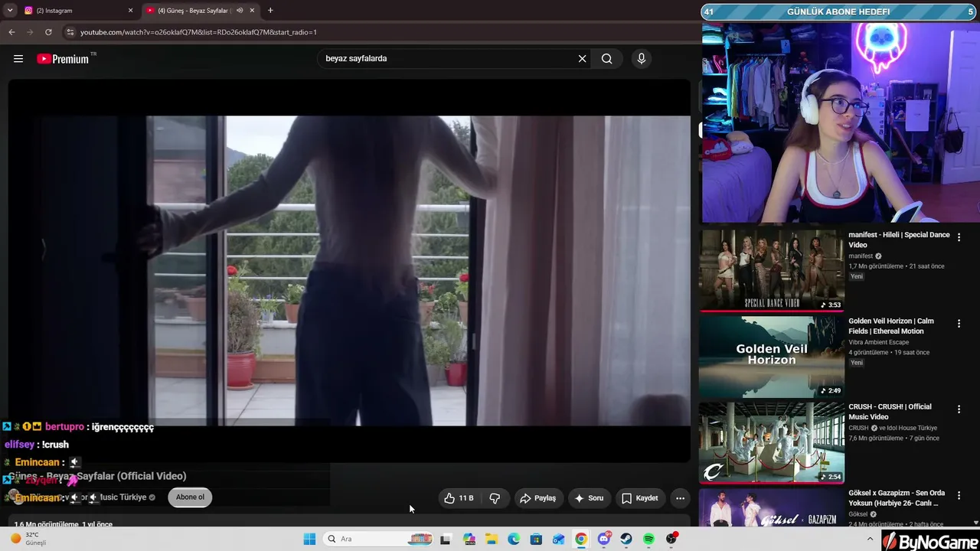The image size is (980, 551).
Task: Open the Göksel x Gazapizm video thumbnail
Action: 772,508
